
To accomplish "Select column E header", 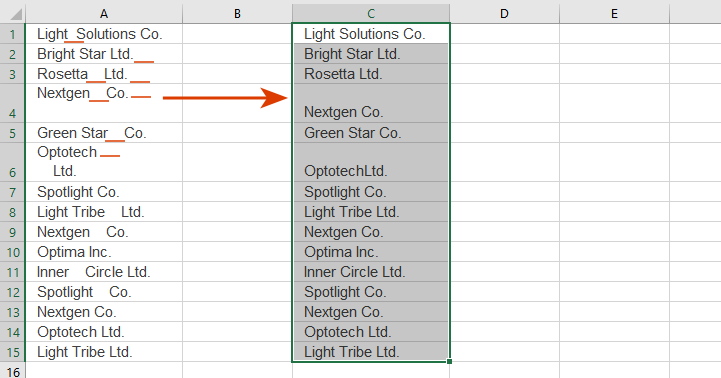I will tap(614, 14).
